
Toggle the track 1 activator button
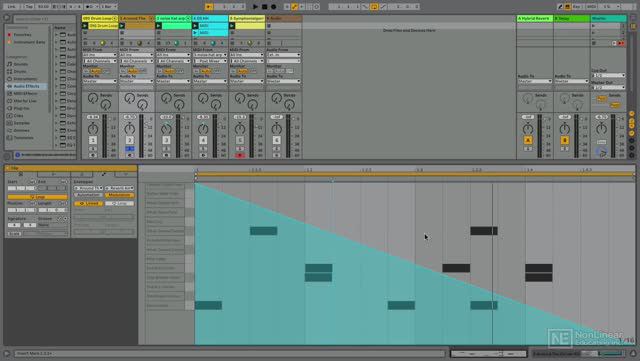coord(93,140)
